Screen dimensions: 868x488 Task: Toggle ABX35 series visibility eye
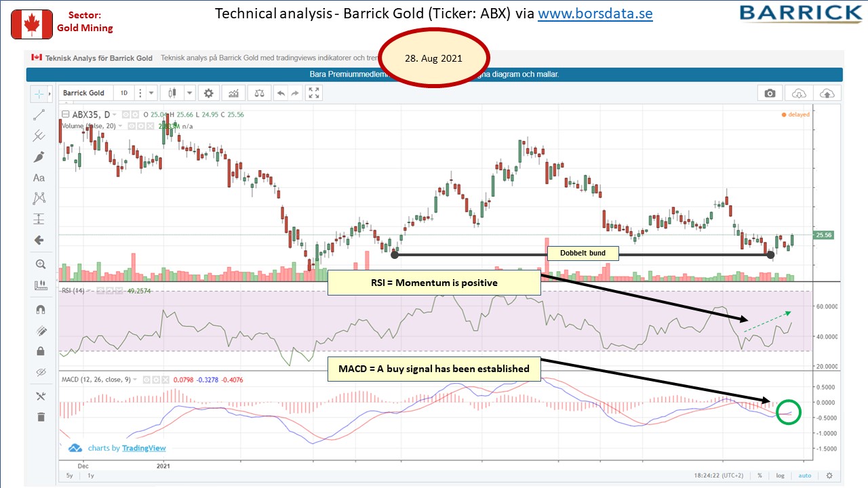point(126,115)
